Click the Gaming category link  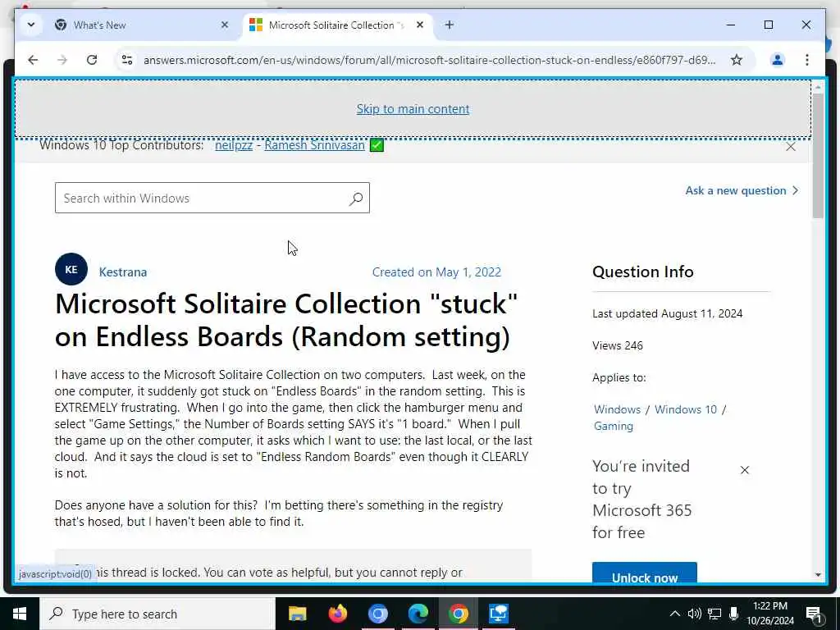614,426
